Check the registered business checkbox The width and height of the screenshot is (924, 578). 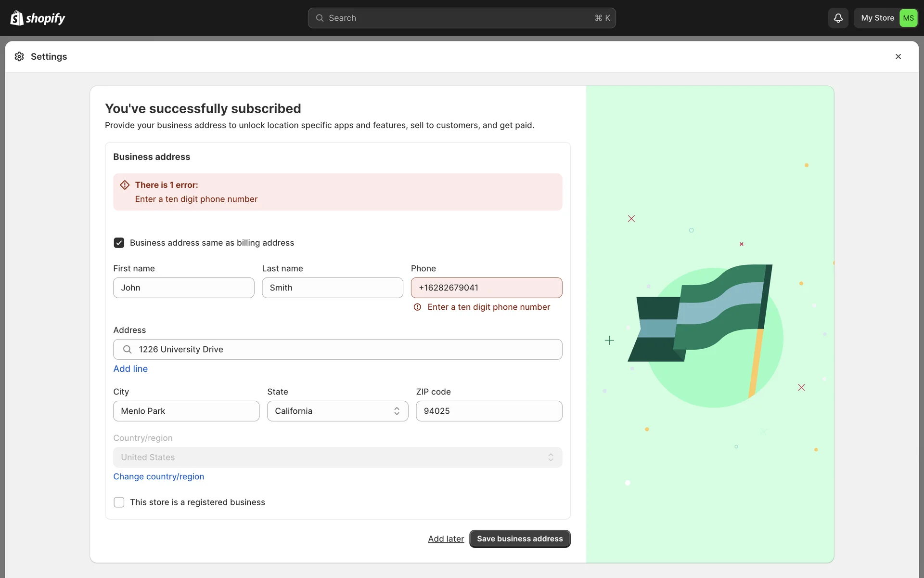click(119, 502)
